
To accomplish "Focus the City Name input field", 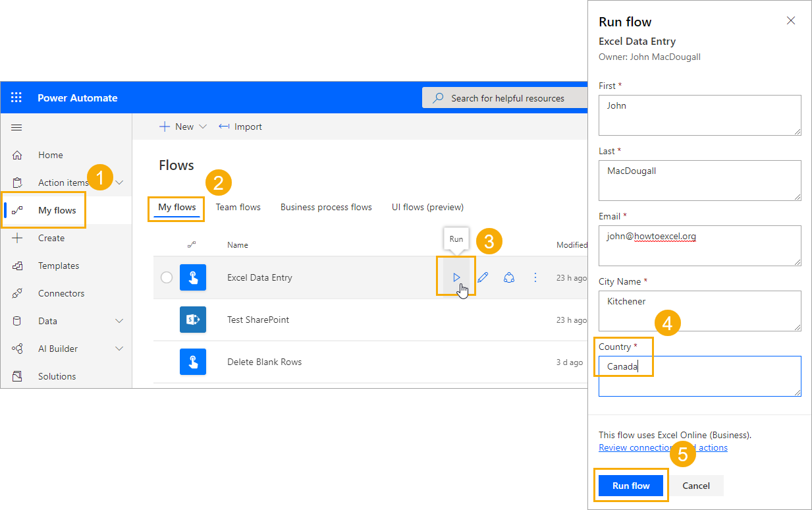I will coord(700,311).
